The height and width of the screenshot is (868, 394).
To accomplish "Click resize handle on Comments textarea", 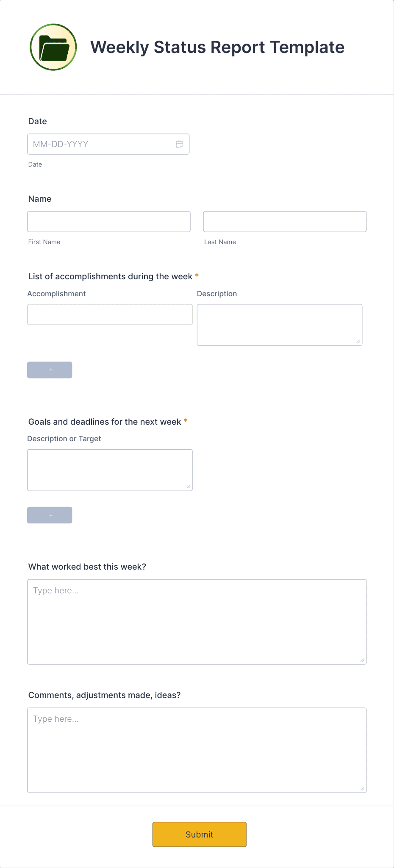I will (x=362, y=789).
